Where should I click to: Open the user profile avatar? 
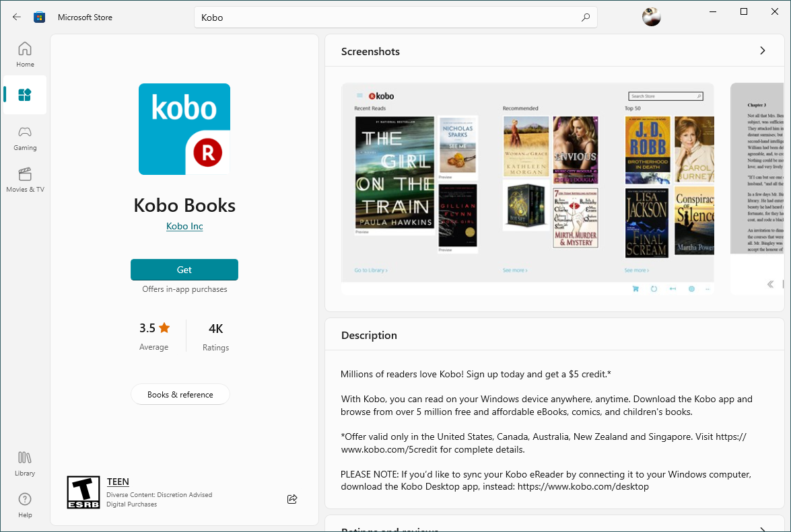coord(651,17)
